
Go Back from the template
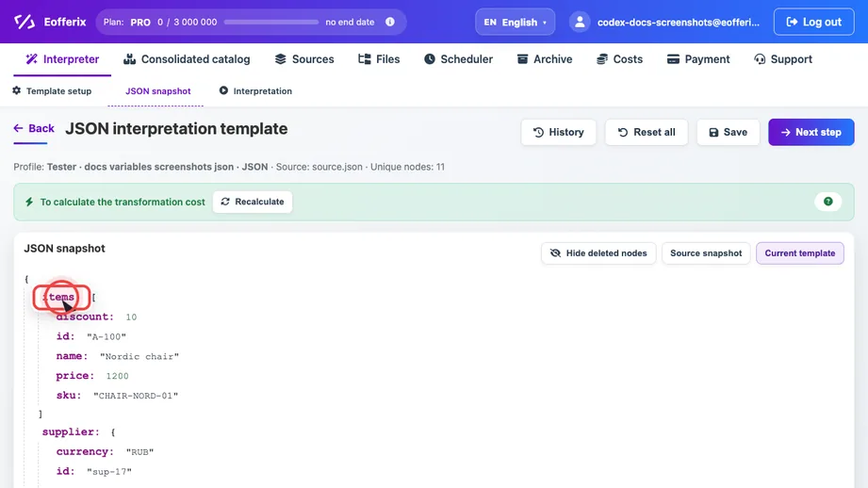tap(34, 129)
